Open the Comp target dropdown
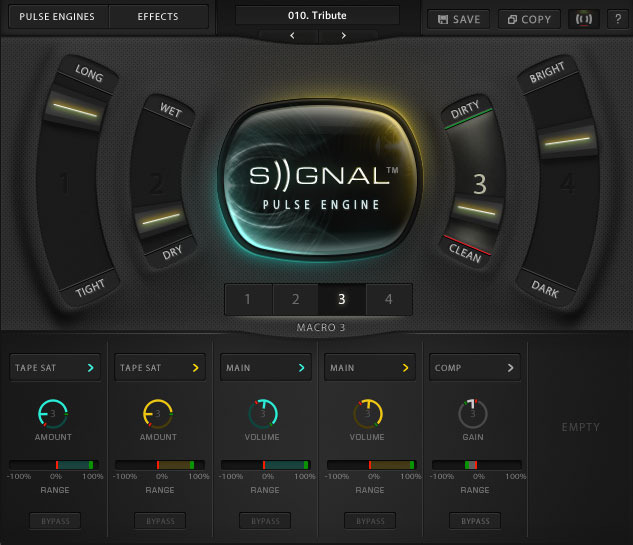The width and height of the screenshot is (633, 545). click(475, 367)
